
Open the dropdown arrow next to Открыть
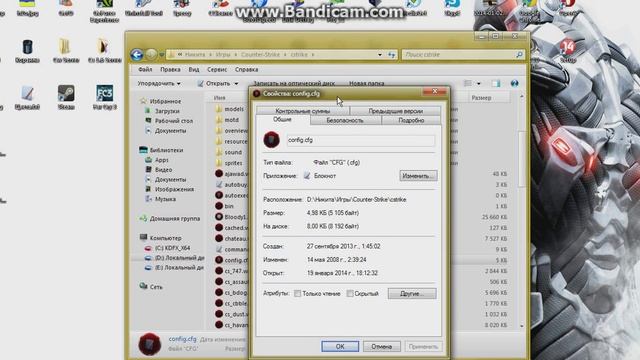(236, 84)
